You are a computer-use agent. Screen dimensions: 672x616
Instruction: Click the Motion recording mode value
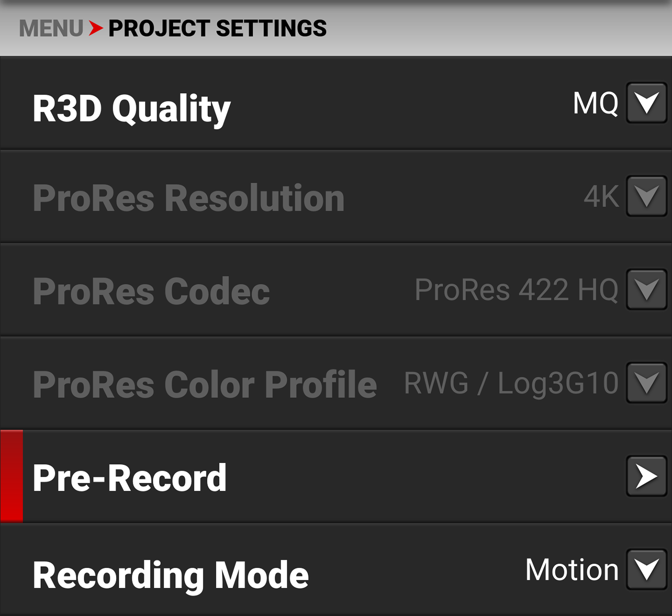pyautogui.click(x=572, y=570)
